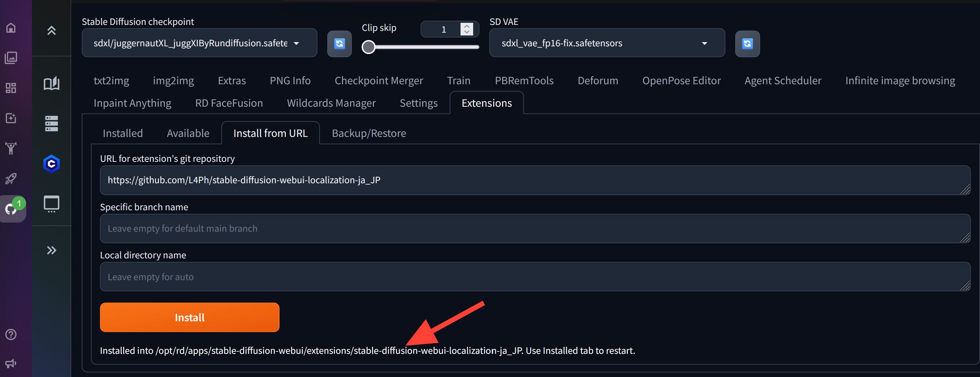The image size is (980, 377).
Task: Select the apps grid icon
Action: click(11, 88)
